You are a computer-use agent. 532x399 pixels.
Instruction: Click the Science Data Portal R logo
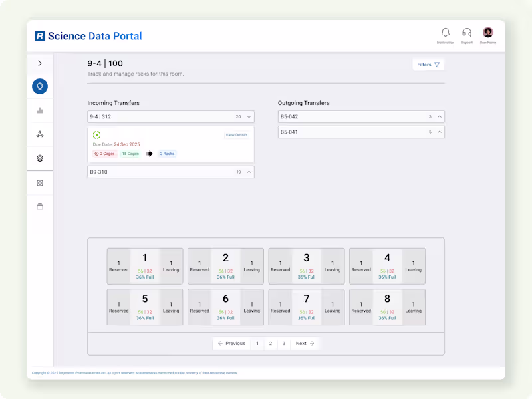(40, 36)
